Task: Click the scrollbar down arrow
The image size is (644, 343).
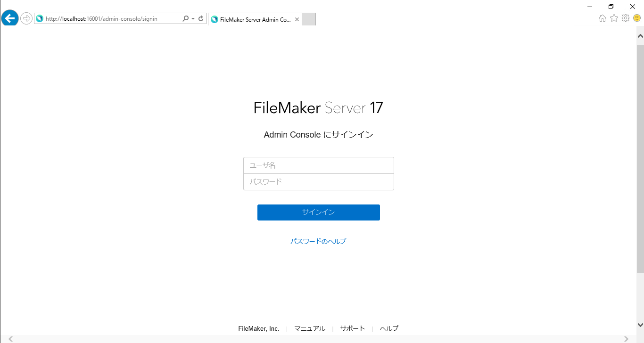Action: click(640, 325)
